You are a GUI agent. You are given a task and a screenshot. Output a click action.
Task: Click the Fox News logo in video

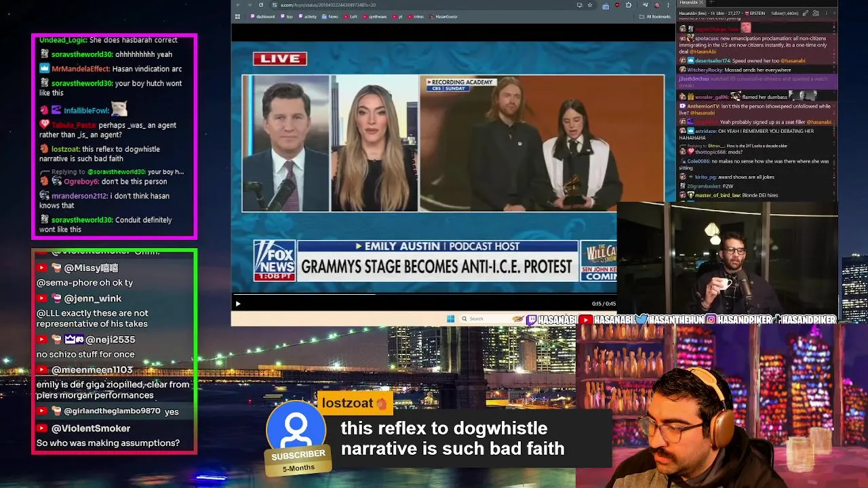tap(275, 260)
